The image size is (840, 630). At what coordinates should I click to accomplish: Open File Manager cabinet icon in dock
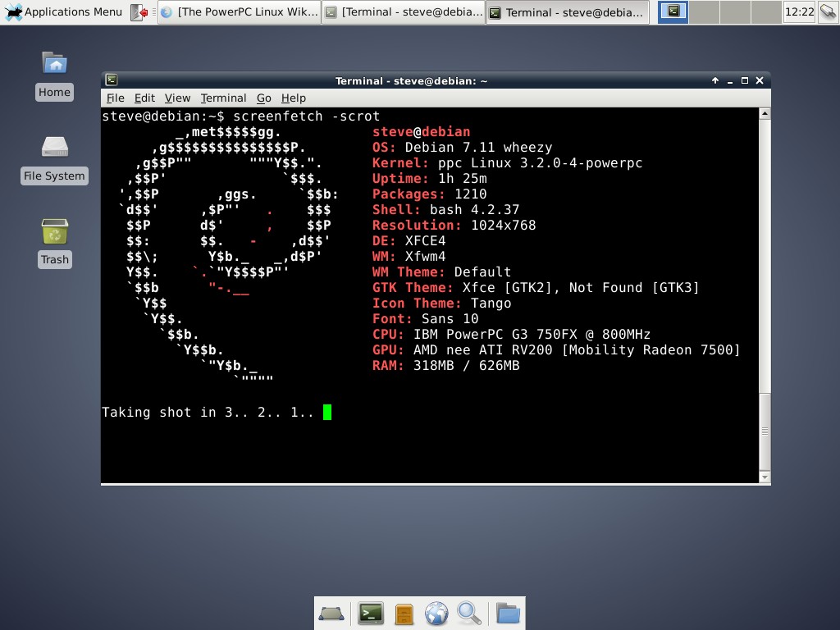tap(404, 614)
